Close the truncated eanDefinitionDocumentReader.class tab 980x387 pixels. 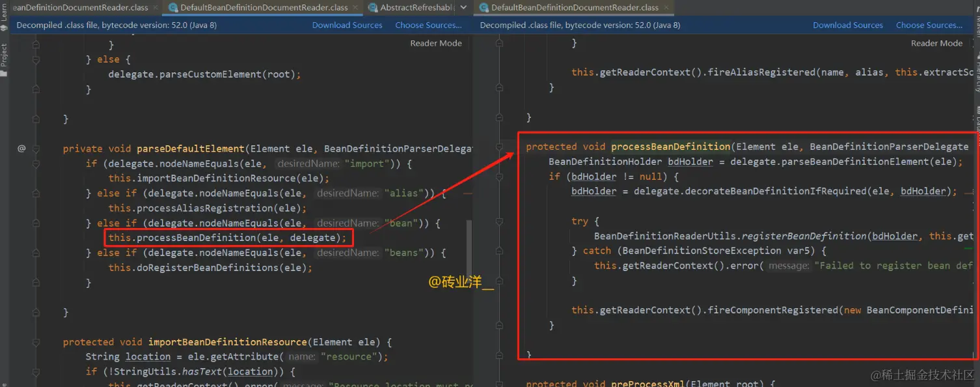(x=156, y=8)
